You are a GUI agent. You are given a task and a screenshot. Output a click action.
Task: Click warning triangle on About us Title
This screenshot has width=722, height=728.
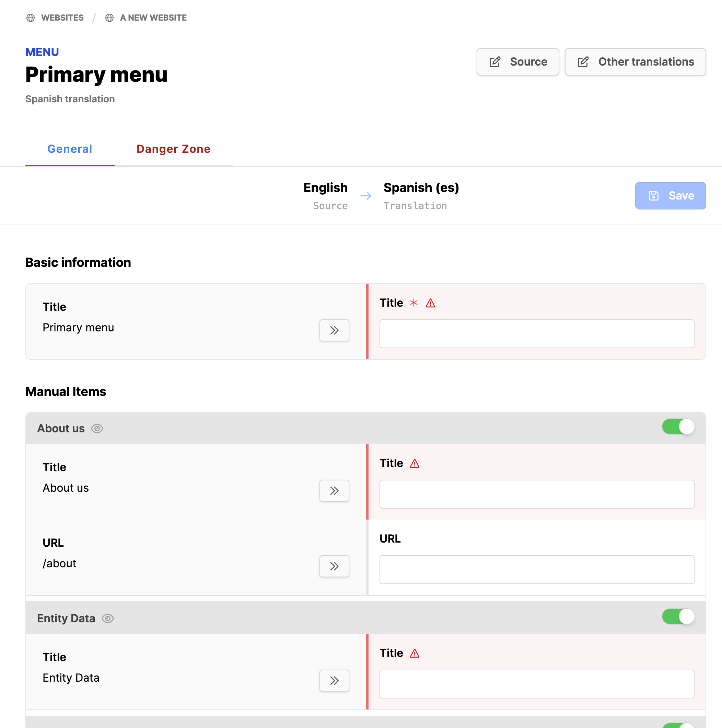pyautogui.click(x=415, y=464)
